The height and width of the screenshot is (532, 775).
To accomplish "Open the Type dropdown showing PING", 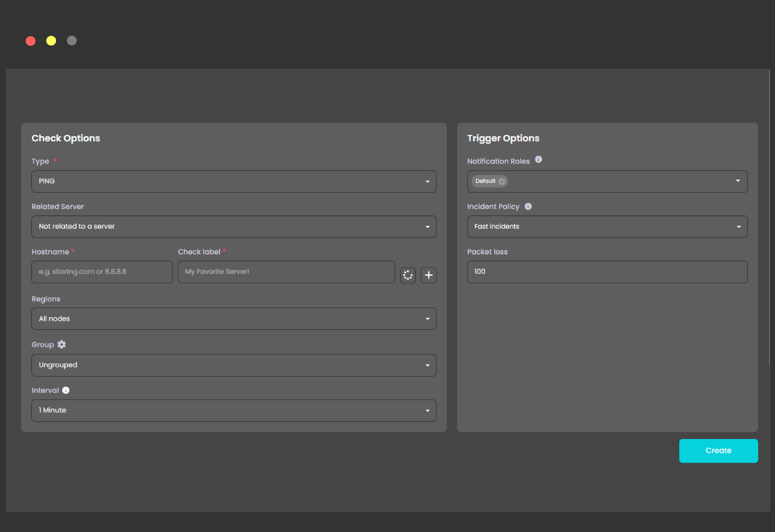I will (234, 181).
